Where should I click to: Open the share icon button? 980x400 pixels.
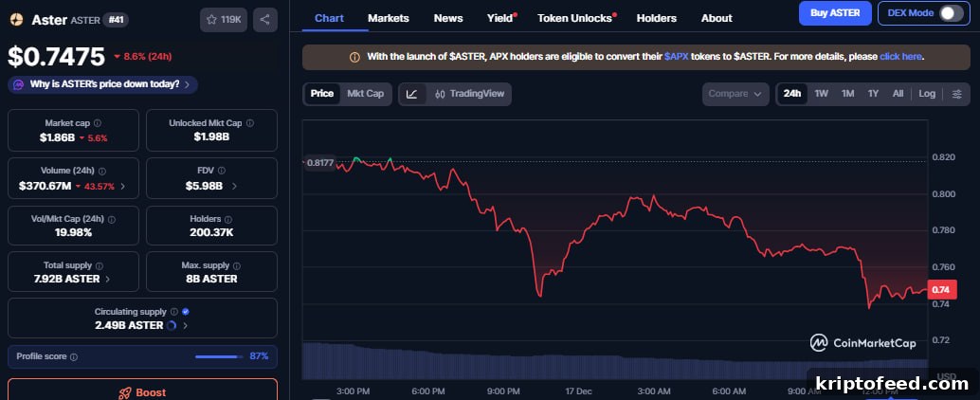265,20
